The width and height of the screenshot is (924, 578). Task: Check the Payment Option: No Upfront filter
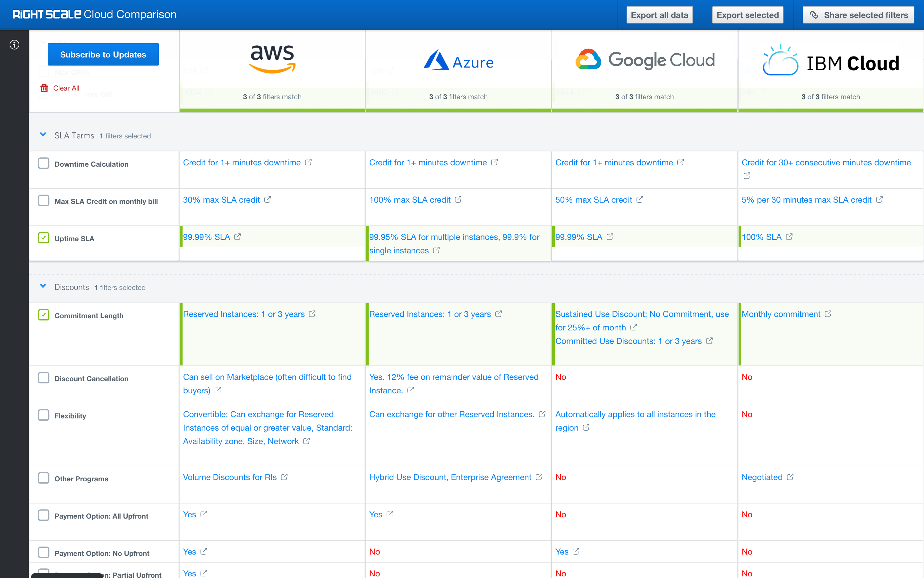44,552
